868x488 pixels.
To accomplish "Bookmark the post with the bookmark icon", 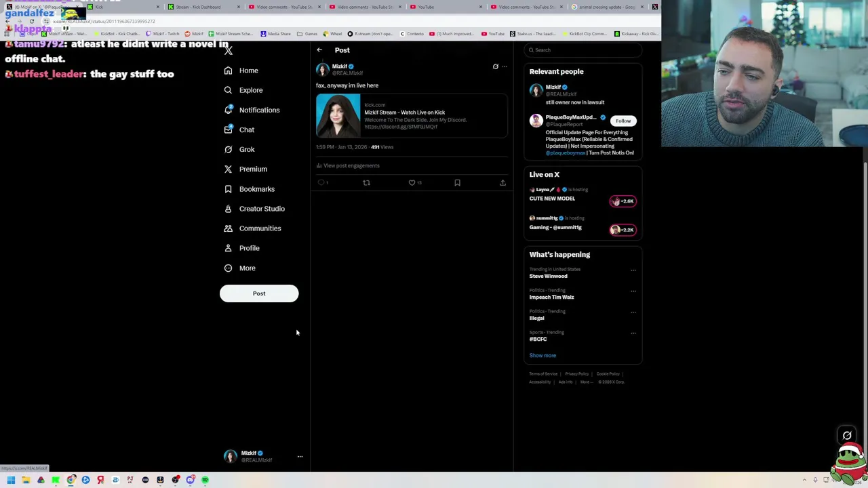I will [457, 182].
